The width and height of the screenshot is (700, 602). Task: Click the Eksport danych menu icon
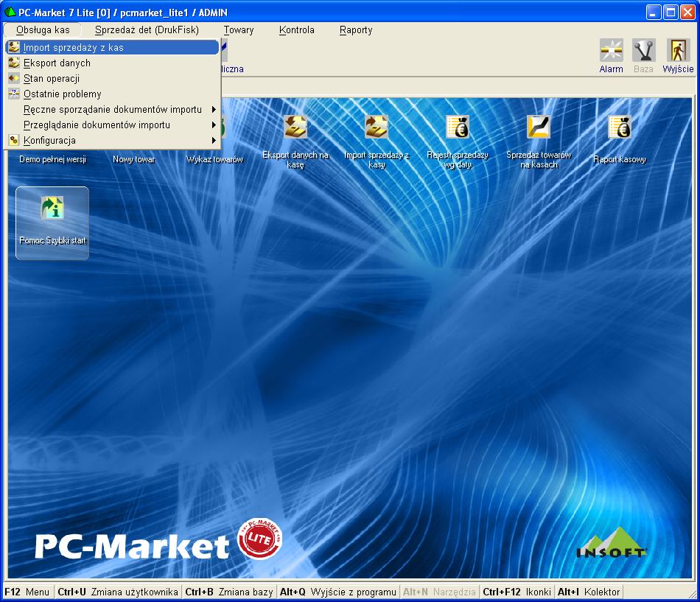click(14, 63)
